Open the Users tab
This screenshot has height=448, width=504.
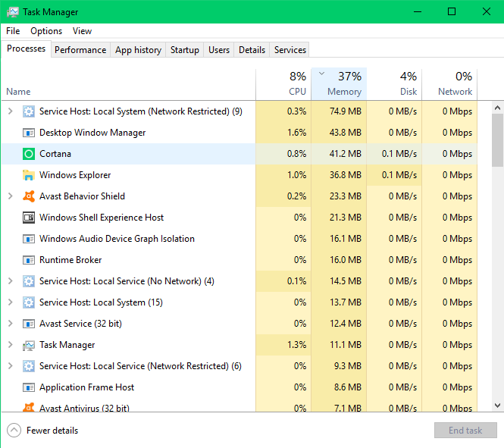pyautogui.click(x=219, y=50)
